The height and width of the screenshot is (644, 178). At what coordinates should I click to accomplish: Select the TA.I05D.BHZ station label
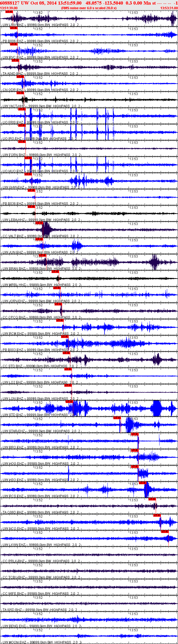coord(12,610)
